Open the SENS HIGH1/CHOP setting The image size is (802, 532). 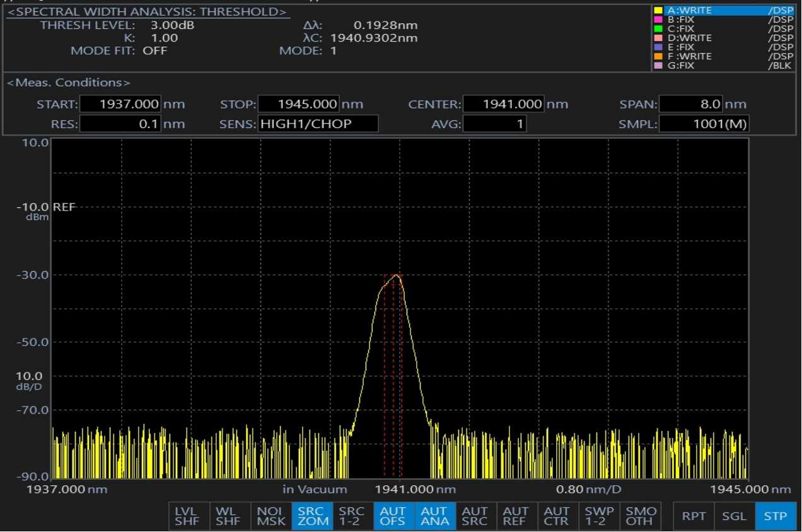(318, 124)
